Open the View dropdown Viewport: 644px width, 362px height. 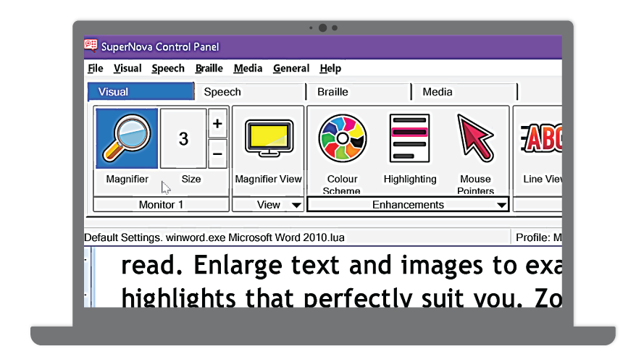[268, 204]
